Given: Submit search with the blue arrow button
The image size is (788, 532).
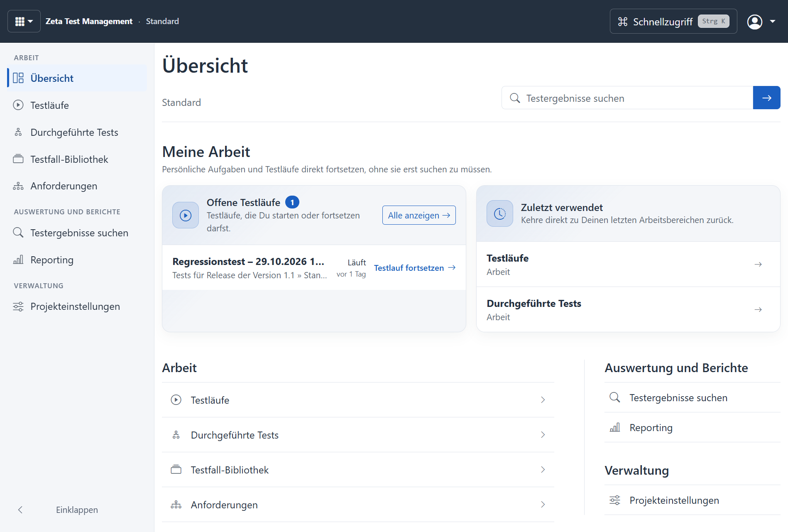Looking at the screenshot, I should (766, 98).
